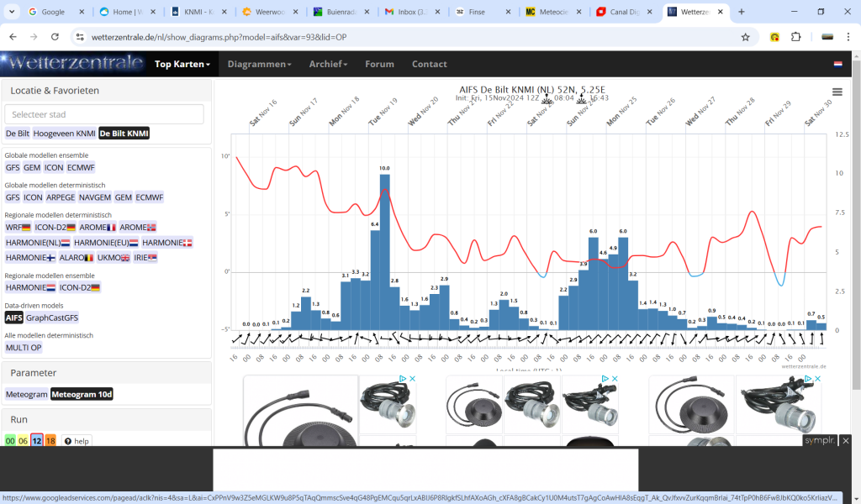Go back to the previous page
This screenshot has height=504, width=861.
coord(13,37)
